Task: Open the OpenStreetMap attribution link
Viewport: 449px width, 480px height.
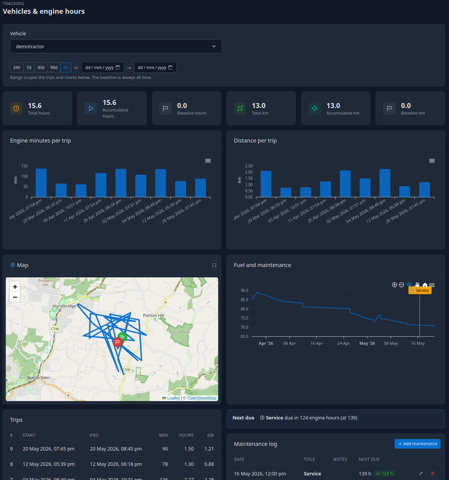Action: click(x=201, y=398)
